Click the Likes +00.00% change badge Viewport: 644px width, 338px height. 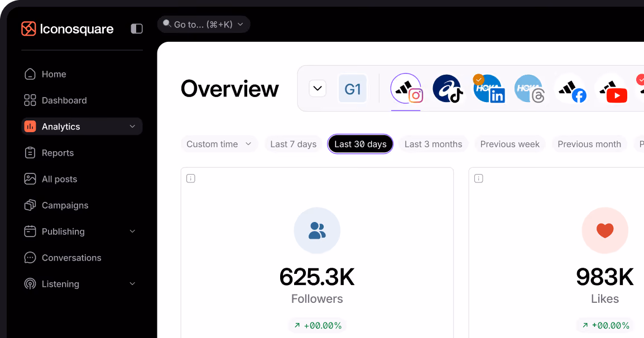tap(605, 326)
